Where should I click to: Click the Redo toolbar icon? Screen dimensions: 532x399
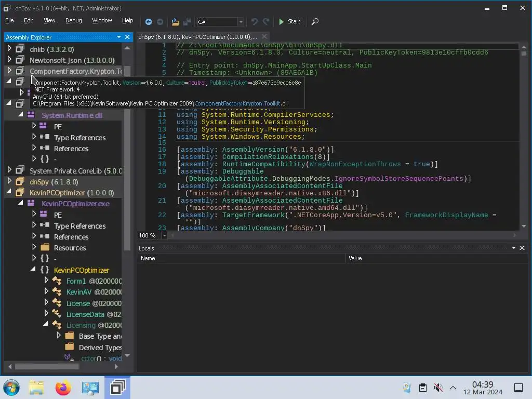click(266, 22)
